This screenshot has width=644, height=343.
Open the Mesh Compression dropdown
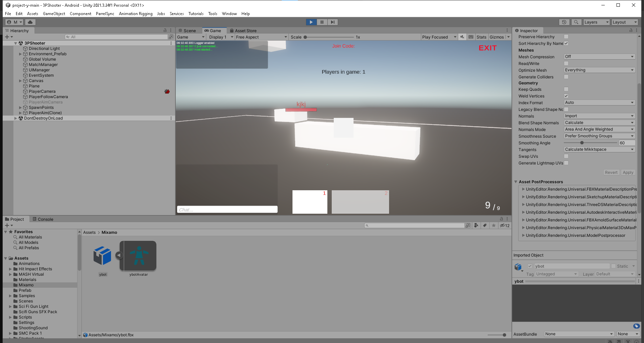(x=599, y=57)
